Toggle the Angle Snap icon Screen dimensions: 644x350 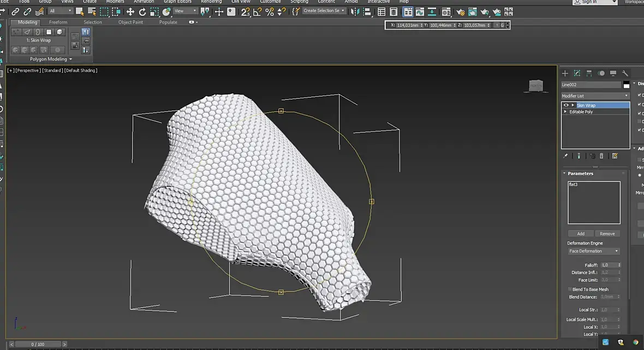coord(258,11)
